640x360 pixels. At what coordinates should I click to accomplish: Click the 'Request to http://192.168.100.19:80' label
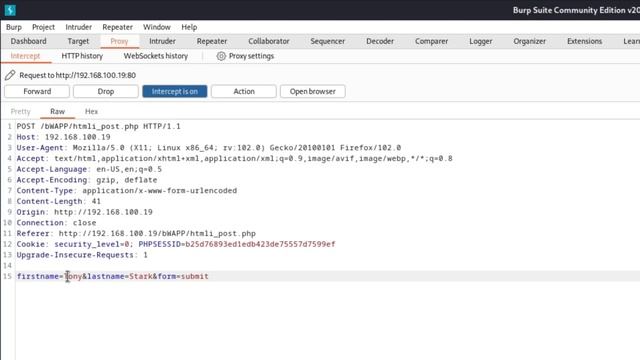(x=78, y=75)
